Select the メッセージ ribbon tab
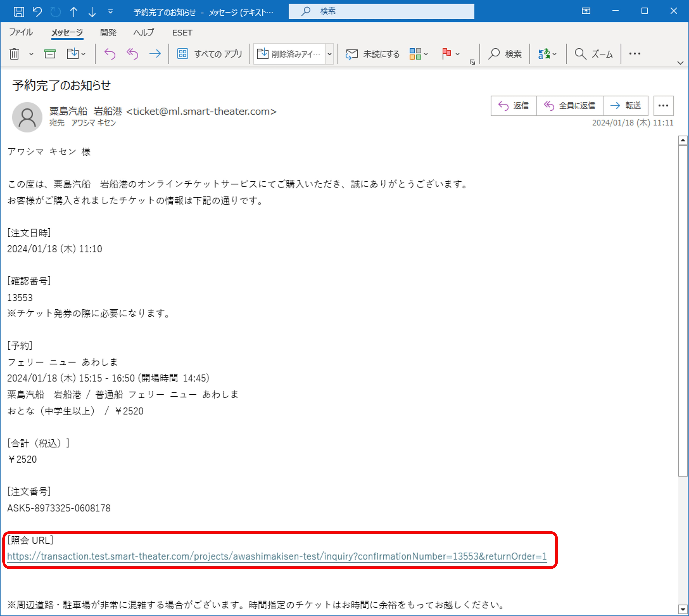 tap(67, 33)
